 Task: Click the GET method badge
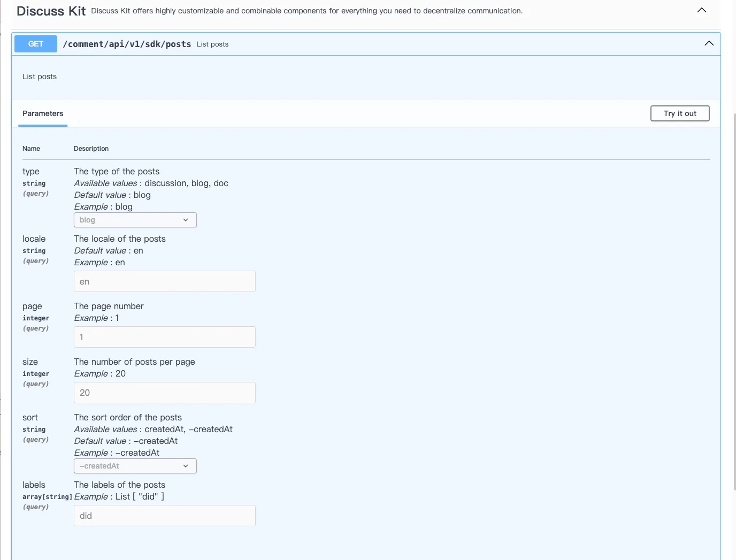coord(36,44)
